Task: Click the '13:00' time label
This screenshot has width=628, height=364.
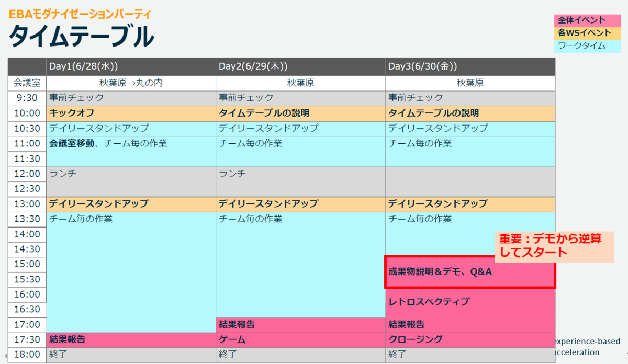Action: pyautogui.click(x=27, y=204)
